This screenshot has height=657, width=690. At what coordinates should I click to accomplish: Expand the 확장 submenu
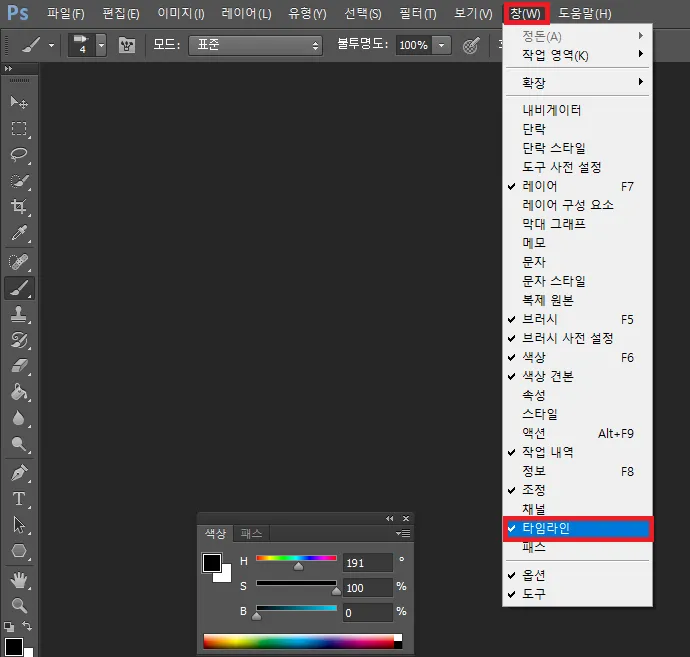[577, 82]
